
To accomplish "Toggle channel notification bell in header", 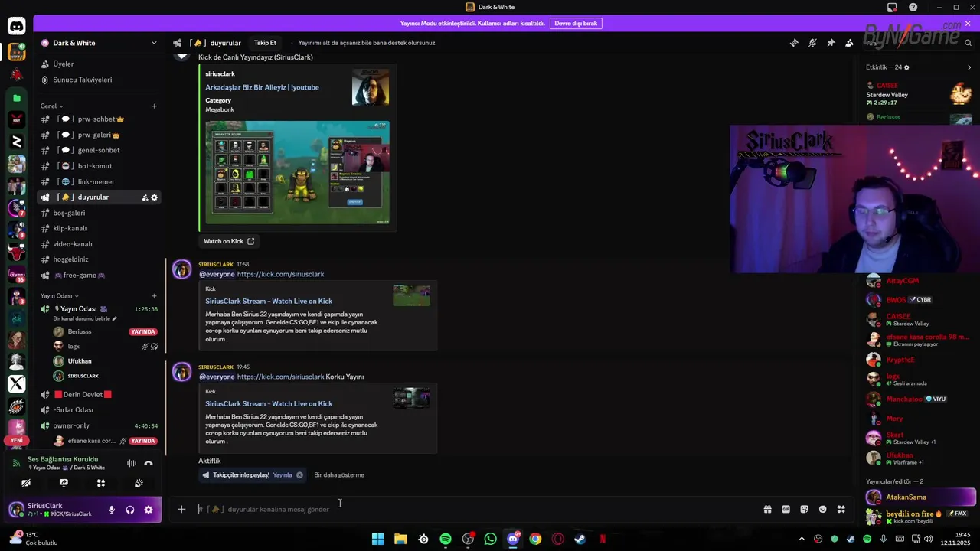I will pyautogui.click(x=812, y=43).
